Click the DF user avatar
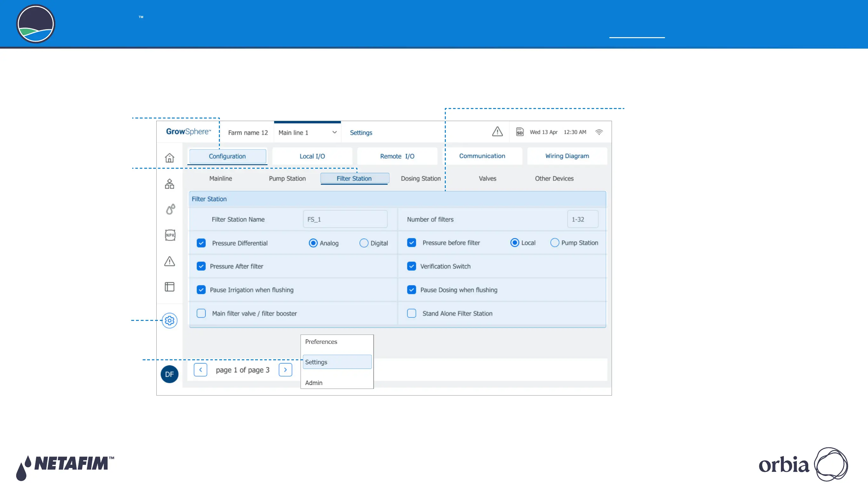The width and height of the screenshot is (868, 488). [169, 374]
